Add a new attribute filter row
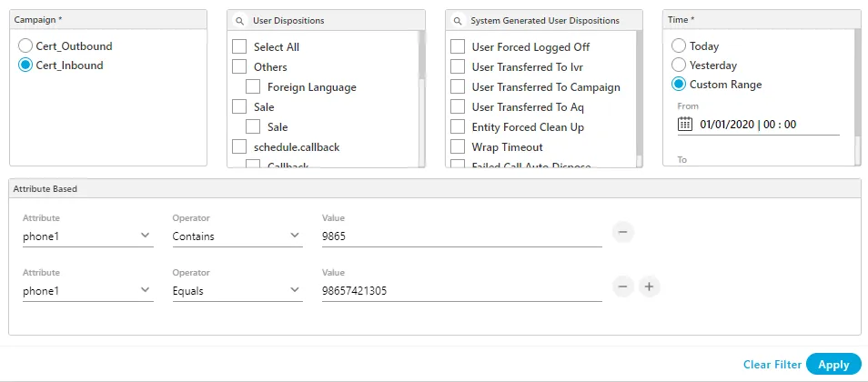The height and width of the screenshot is (382, 868). [650, 286]
